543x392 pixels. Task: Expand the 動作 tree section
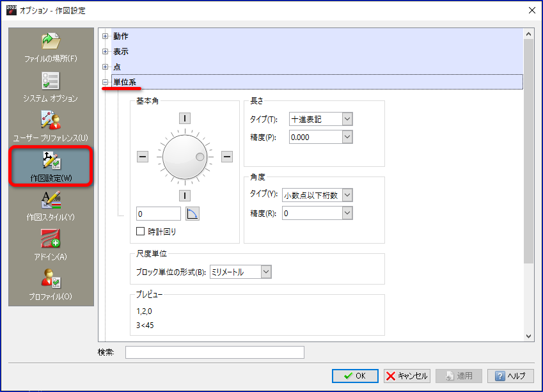[106, 36]
